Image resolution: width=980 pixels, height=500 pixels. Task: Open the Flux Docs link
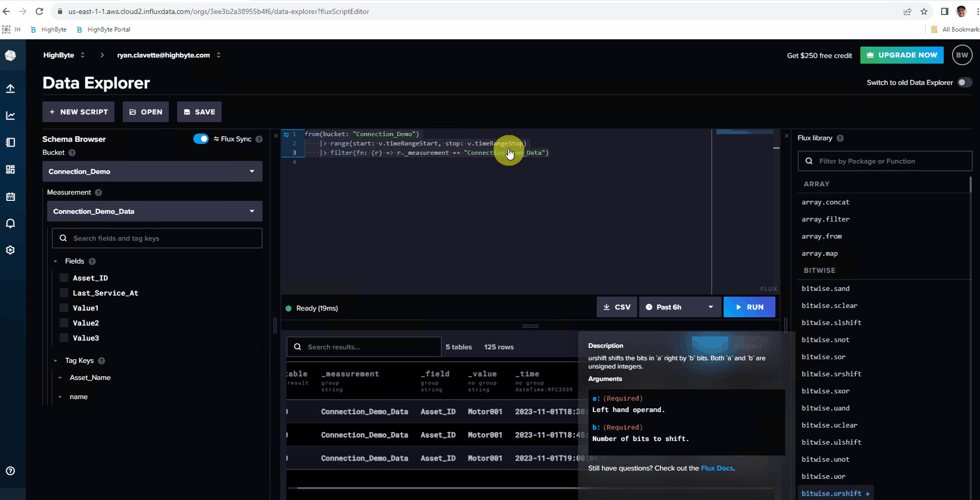coord(717,468)
